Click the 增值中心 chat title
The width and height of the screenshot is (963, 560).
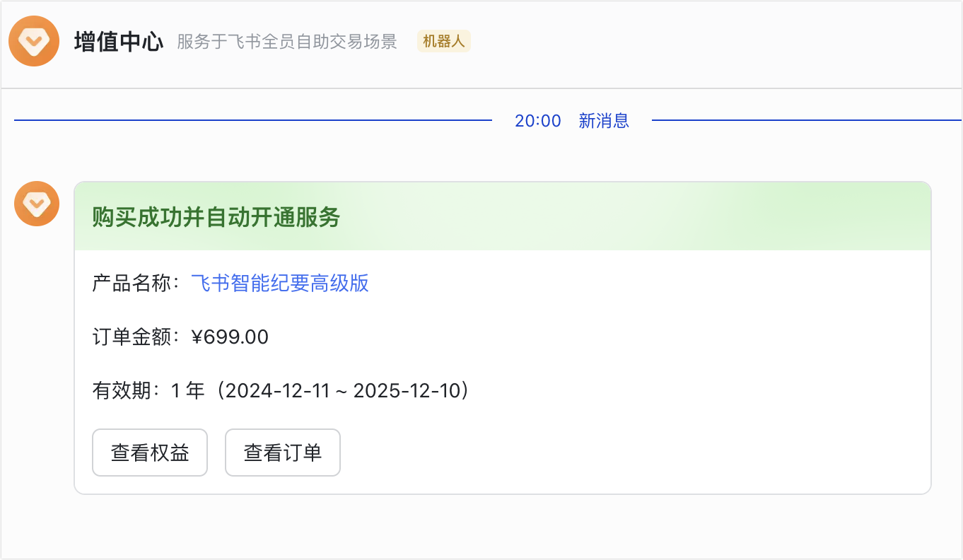(119, 42)
